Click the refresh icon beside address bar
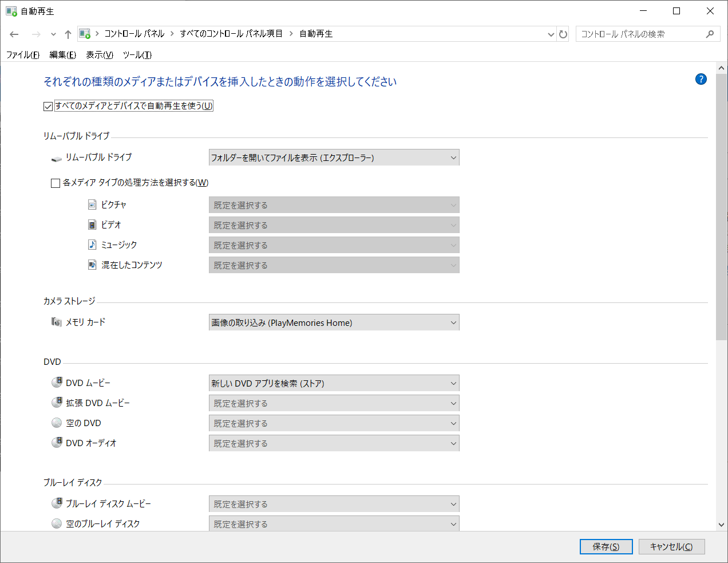 (x=563, y=34)
